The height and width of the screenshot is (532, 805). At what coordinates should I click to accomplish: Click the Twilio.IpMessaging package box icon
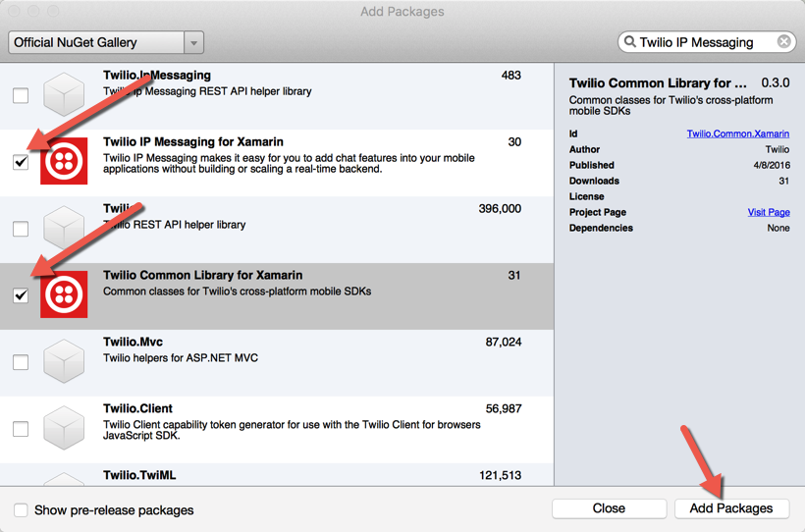coord(64,94)
